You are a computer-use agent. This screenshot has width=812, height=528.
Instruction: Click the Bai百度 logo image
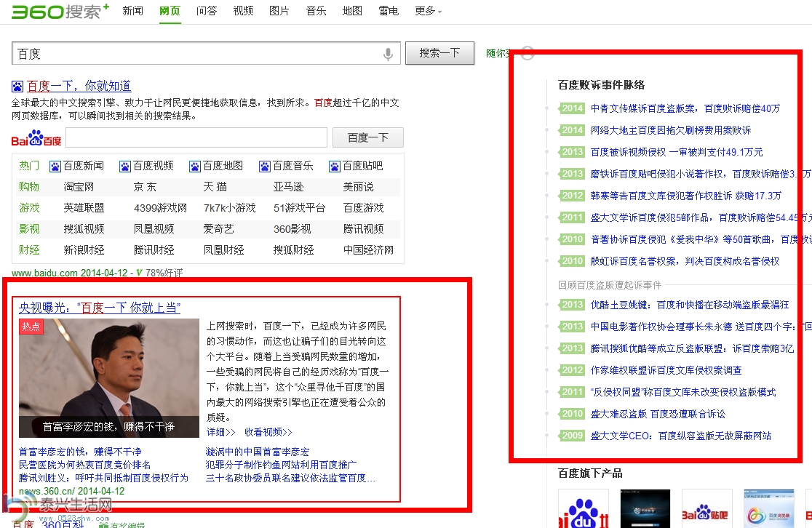tap(36, 138)
